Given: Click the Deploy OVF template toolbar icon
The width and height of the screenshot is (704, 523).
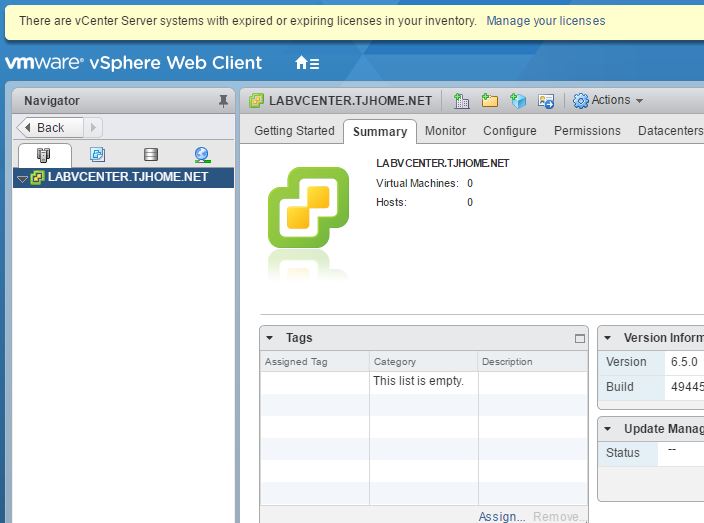Looking at the screenshot, I should 518,101.
